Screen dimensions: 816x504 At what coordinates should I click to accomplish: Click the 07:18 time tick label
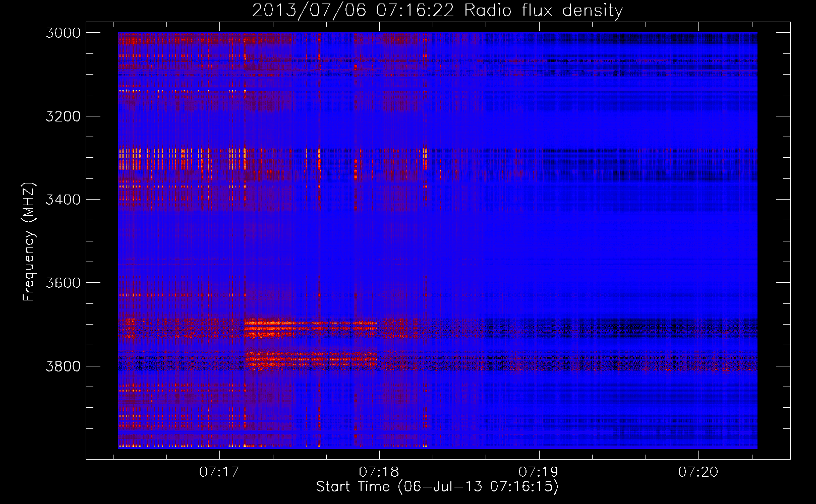coord(379,472)
